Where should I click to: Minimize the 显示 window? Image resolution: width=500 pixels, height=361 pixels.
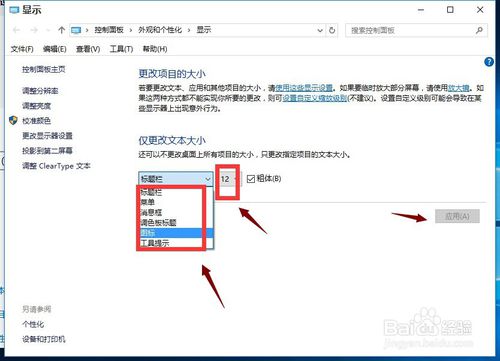coord(421,10)
